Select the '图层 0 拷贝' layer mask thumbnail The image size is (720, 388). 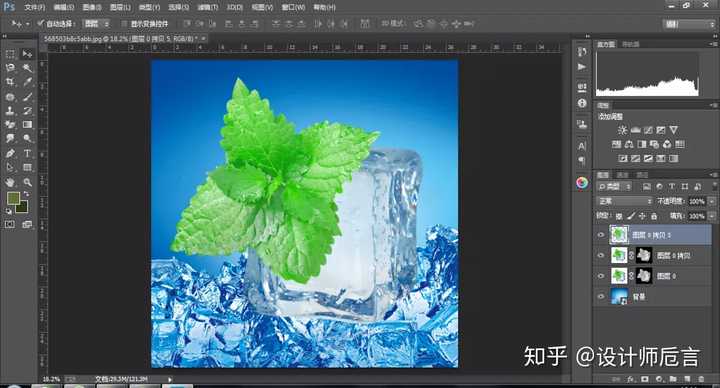(x=644, y=255)
